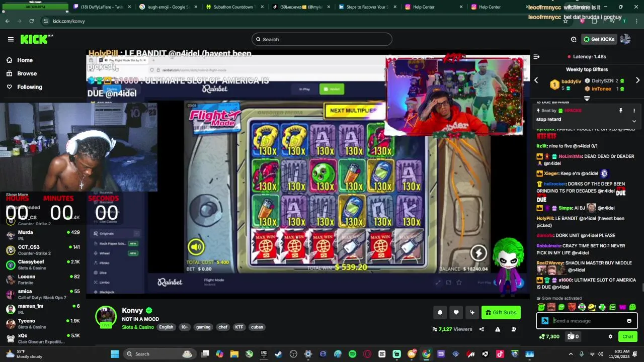Select the cuban tag
The image size is (644, 362).
point(257,327)
